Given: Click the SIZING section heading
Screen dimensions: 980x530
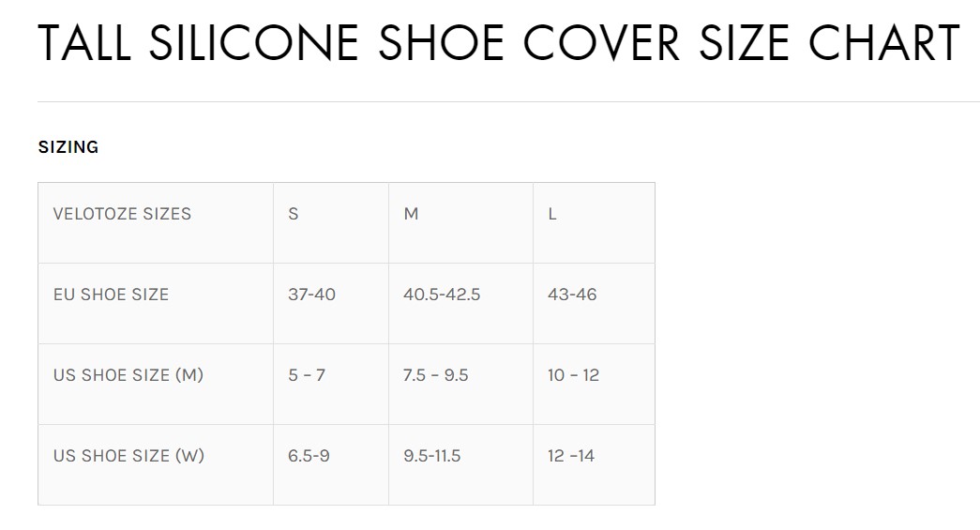Looking at the screenshot, I should click(x=68, y=147).
